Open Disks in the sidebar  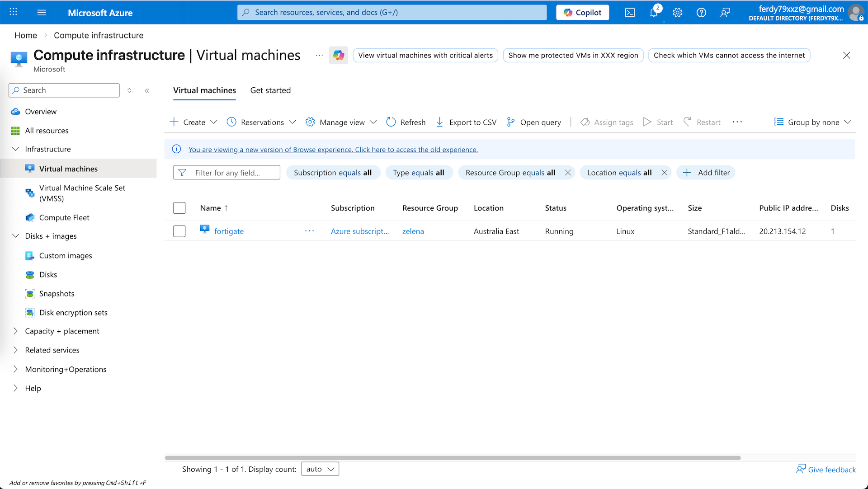pyautogui.click(x=48, y=275)
